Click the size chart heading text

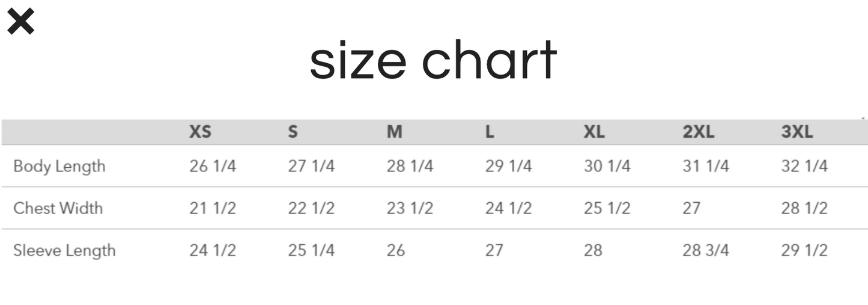click(433, 61)
